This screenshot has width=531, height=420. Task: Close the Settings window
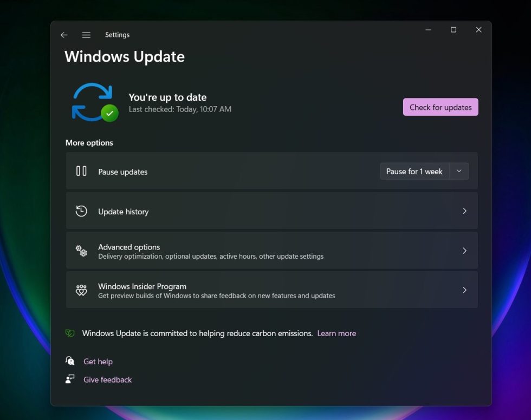point(478,30)
